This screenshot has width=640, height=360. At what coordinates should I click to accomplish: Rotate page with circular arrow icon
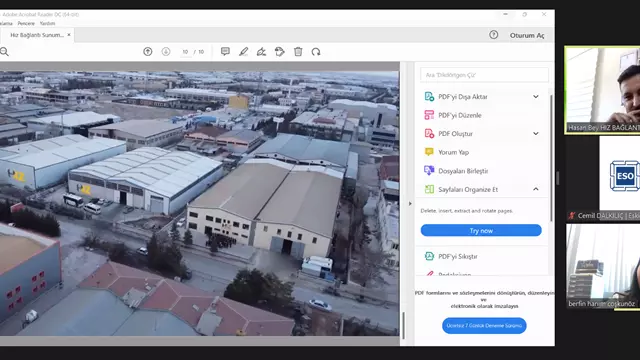(316, 52)
